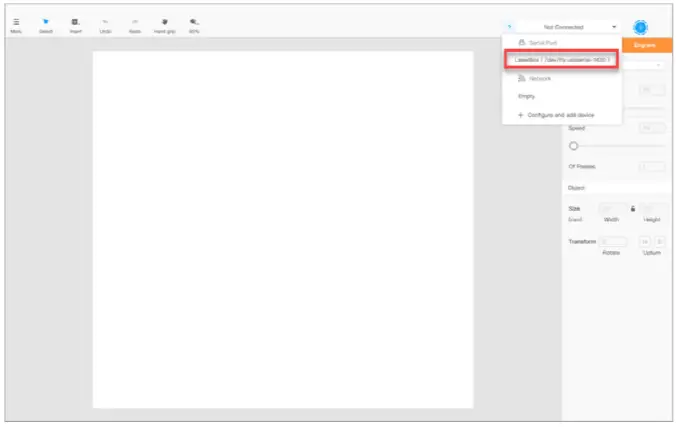Click the Rotate angle field

coord(613,242)
